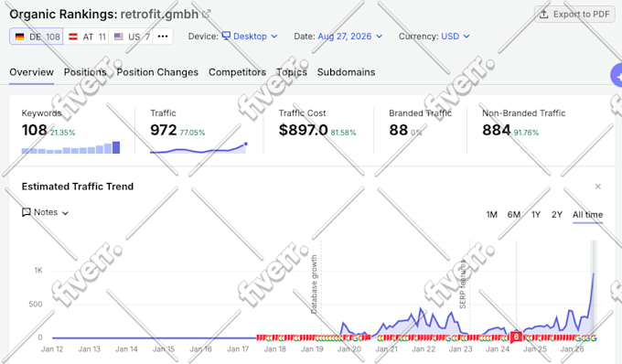Click the Traffic sparkline chart
The height and width of the screenshot is (364, 622).
(x=198, y=148)
